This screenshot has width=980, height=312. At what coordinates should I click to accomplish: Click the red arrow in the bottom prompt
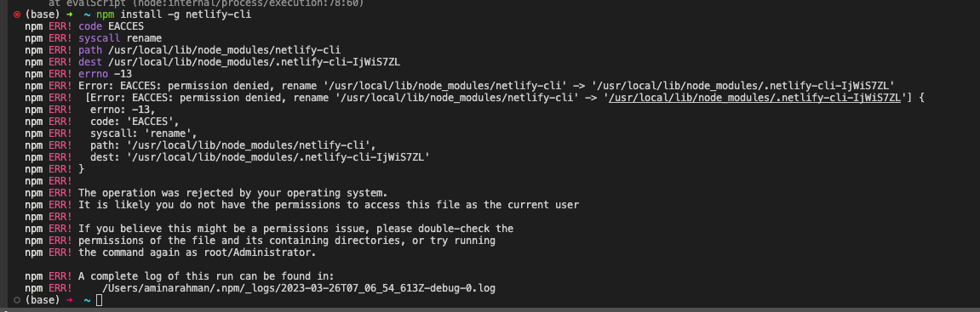pos(69,300)
